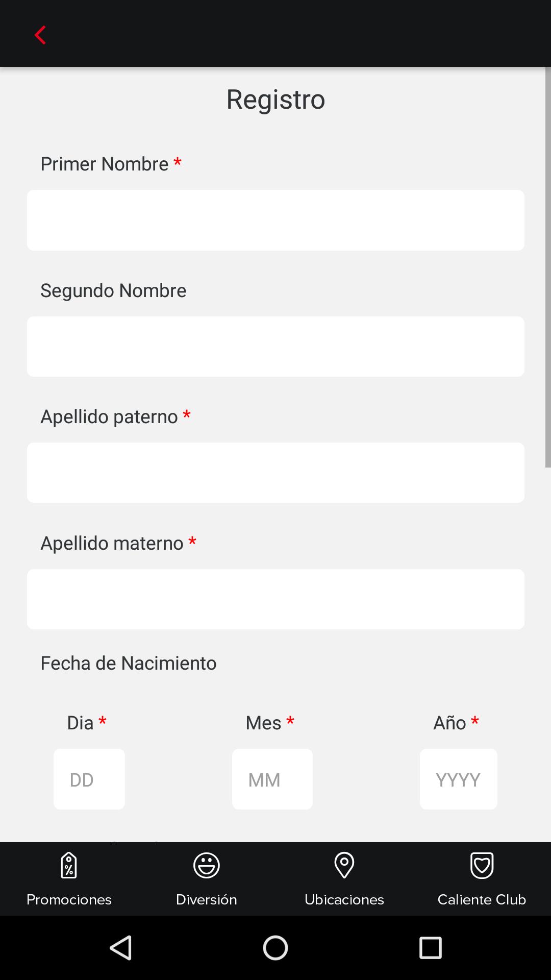Screen dimensions: 551x980
Task: Open Android recent apps square
Action: point(430,948)
